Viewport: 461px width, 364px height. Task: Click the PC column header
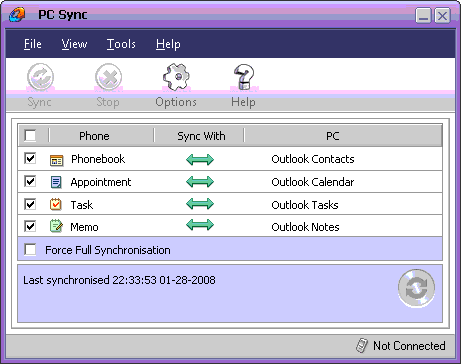333,136
